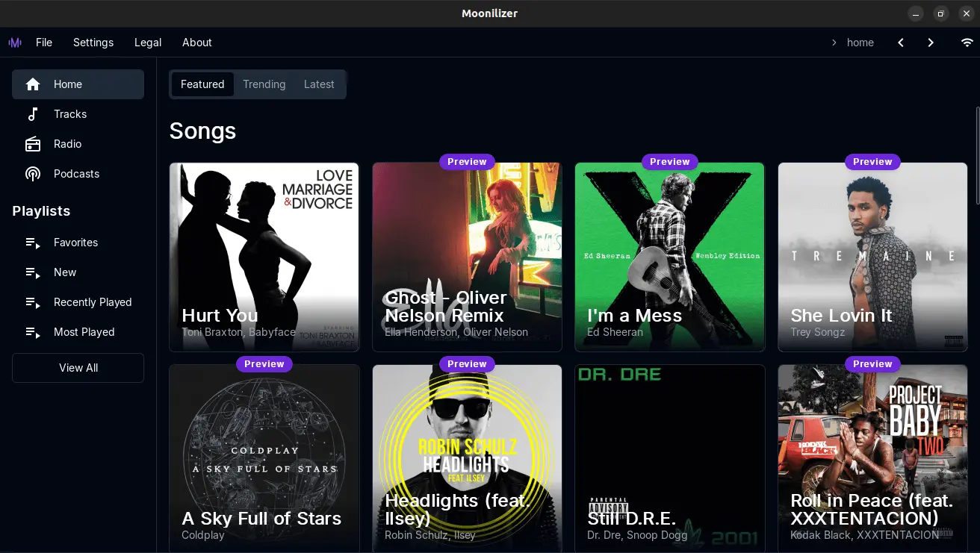Open the Settings menu
Viewport: 980px width, 553px height.
coord(93,43)
